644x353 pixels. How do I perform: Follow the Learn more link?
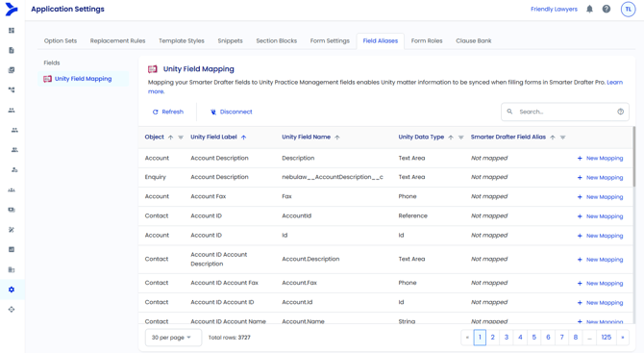(x=614, y=82)
